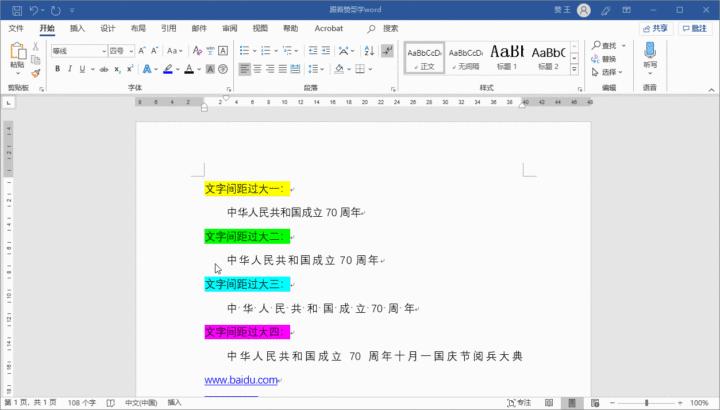Expand the styles gallery more arrow
720x410 pixels.
coord(574,69)
